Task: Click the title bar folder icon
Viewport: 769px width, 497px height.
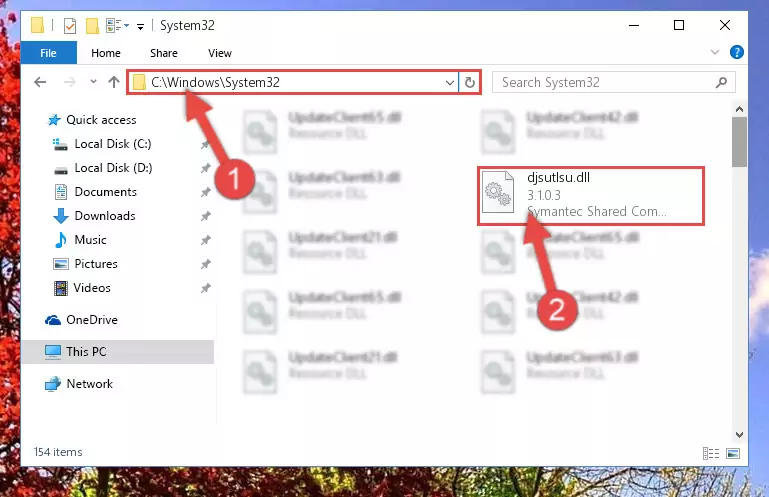Action: [x=37, y=25]
